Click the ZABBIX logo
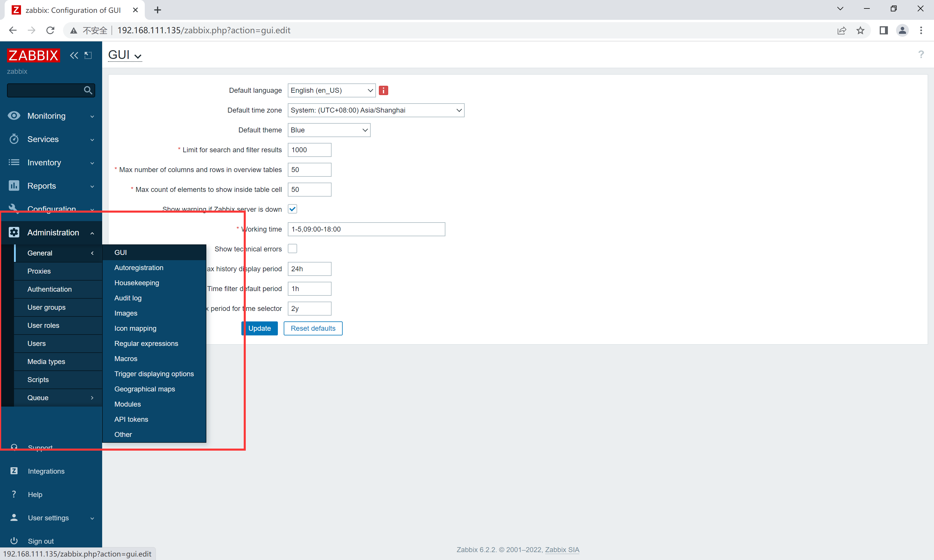The image size is (934, 560). point(33,55)
